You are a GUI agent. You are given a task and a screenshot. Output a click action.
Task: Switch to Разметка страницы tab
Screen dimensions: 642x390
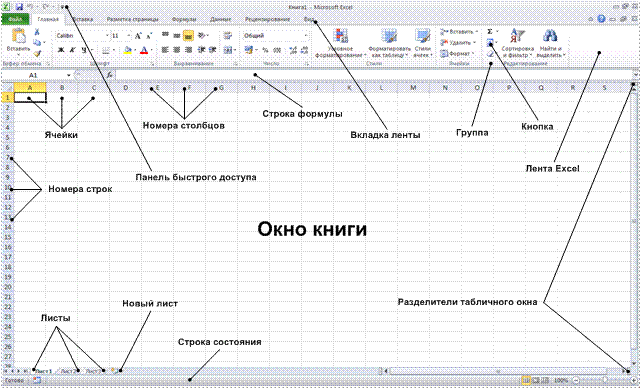tap(132, 19)
